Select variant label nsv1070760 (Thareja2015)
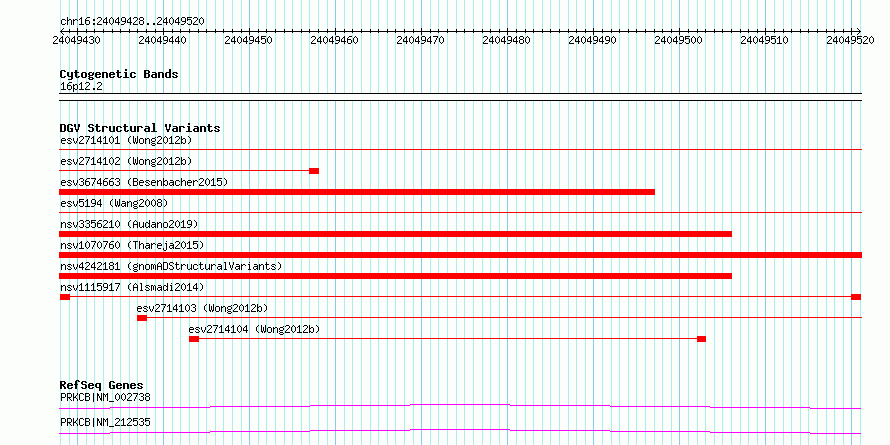 pyautogui.click(x=132, y=245)
